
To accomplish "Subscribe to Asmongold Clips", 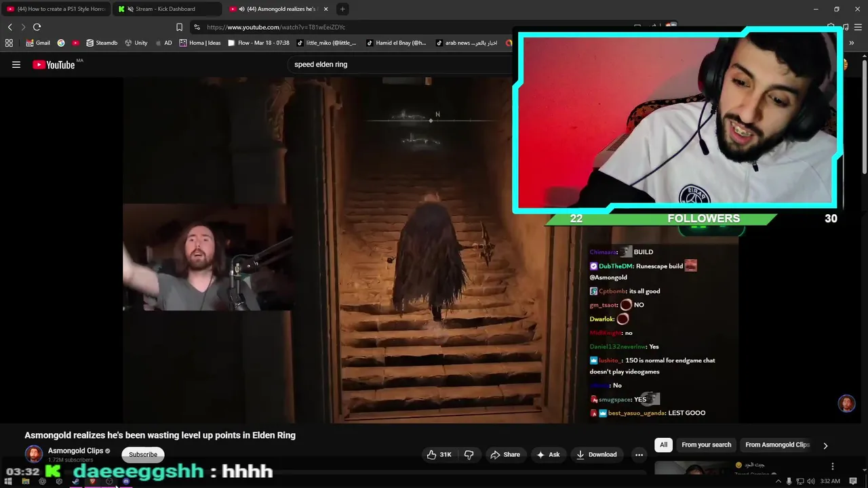I will (143, 455).
